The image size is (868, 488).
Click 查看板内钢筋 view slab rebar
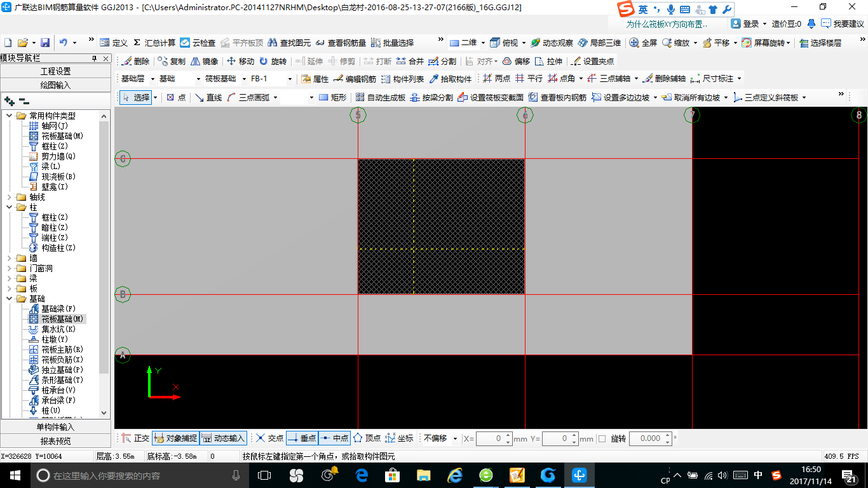tap(557, 98)
